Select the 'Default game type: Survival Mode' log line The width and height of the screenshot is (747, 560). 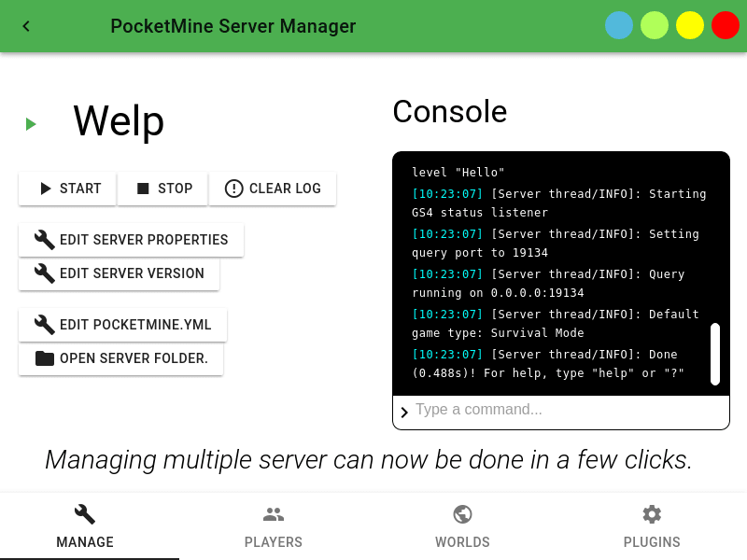click(x=556, y=323)
